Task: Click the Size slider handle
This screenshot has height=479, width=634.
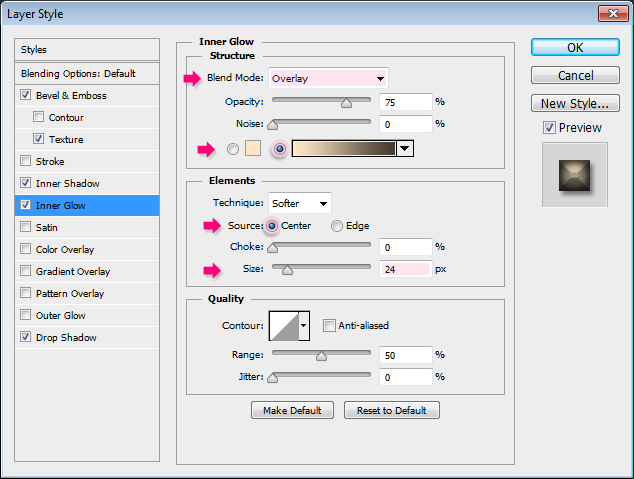Action: click(x=287, y=270)
